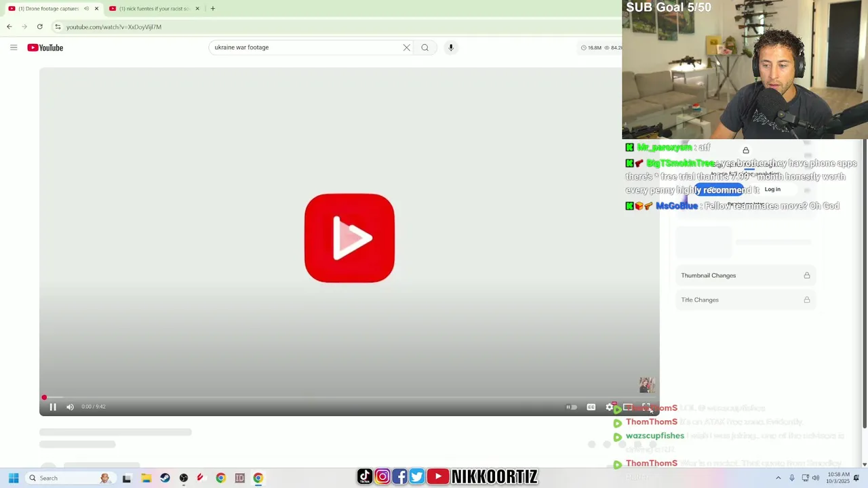
Task: Click the 16.8M stat in header
Action: (591, 48)
